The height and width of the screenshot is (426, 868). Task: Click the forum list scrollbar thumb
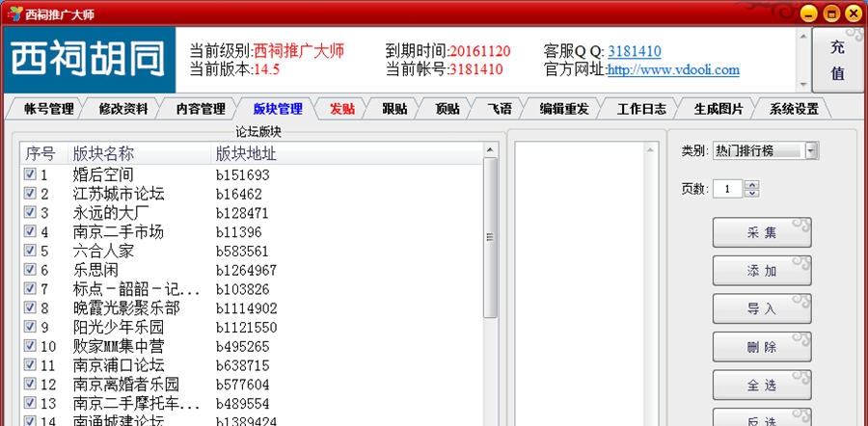pos(490,237)
